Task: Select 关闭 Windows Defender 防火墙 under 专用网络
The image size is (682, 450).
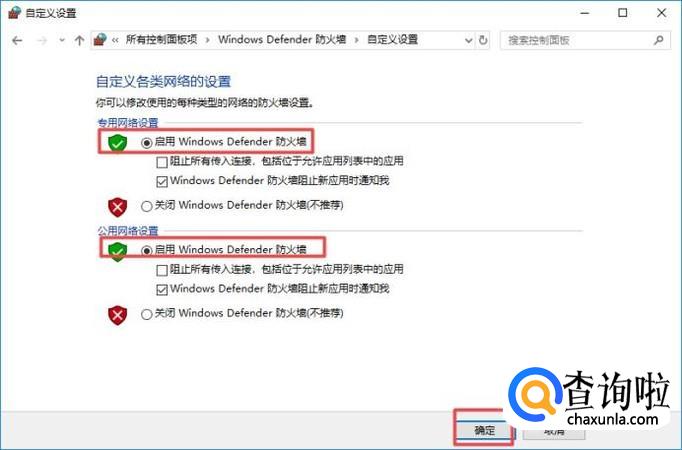Action: coord(148,206)
